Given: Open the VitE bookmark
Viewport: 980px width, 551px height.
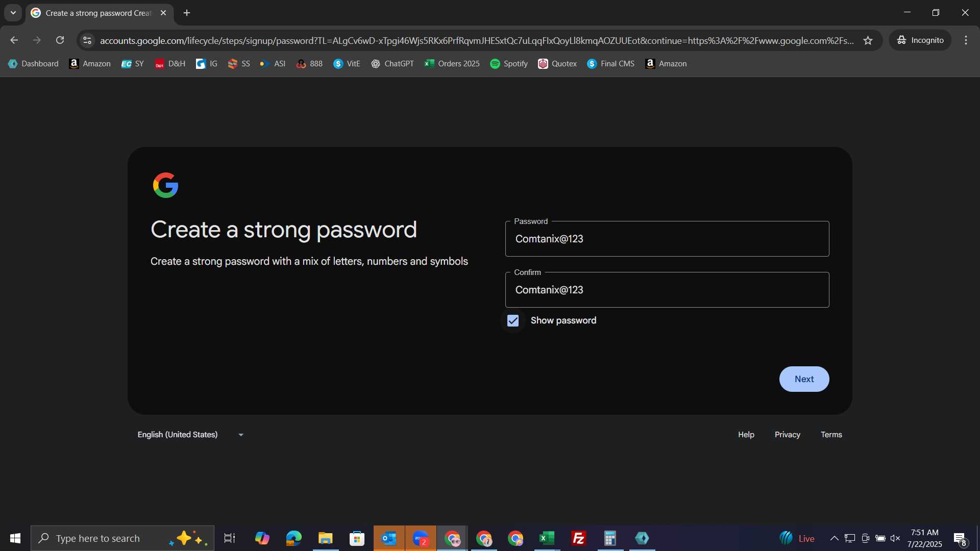Looking at the screenshot, I should coord(347,64).
